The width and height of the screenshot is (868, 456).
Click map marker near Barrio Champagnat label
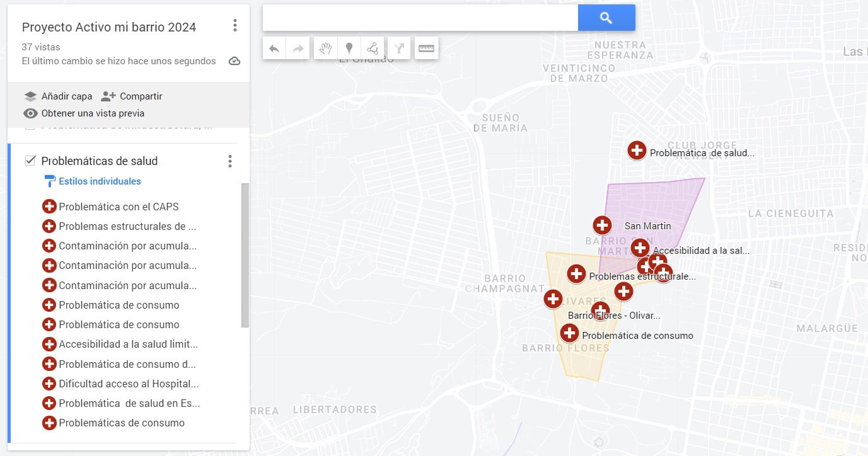click(553, 299)
